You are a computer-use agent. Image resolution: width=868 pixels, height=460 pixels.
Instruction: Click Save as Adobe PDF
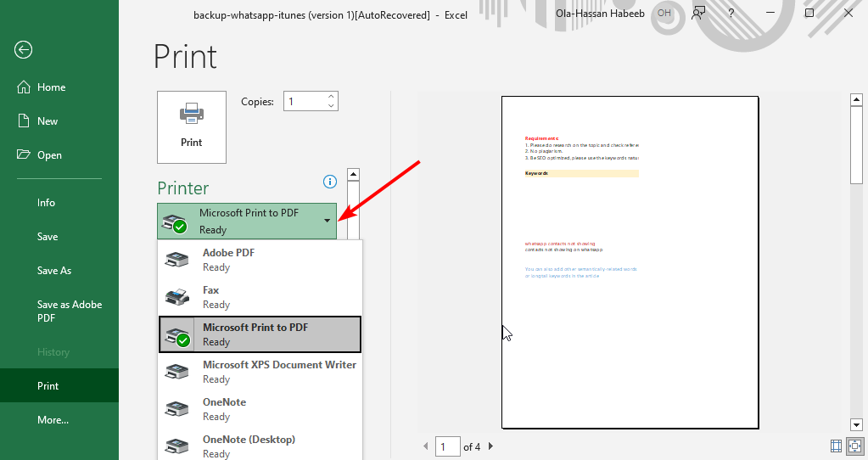coord(69,311)
